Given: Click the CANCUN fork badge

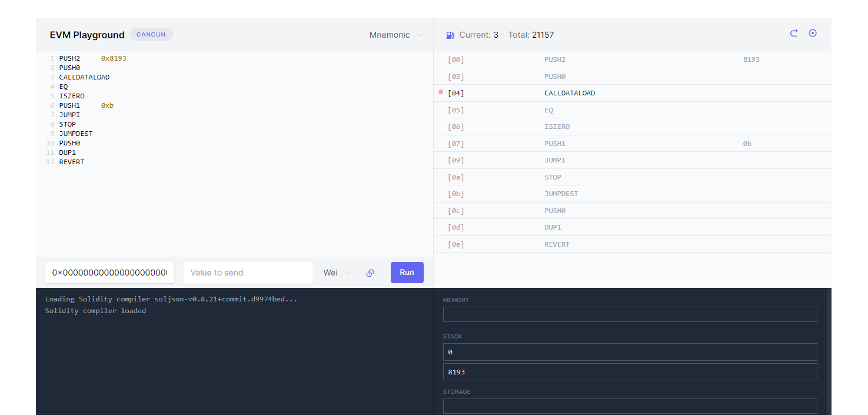Looking at the screenshot, I should click(x=151, y=35).
